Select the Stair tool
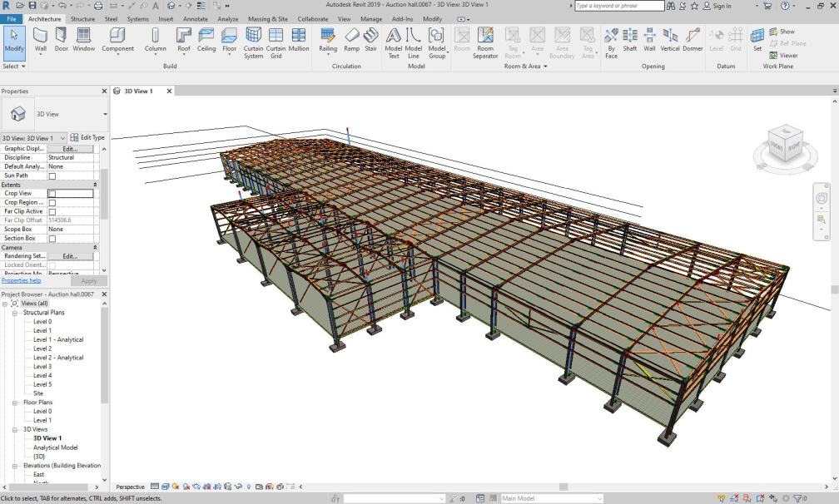This screenshot has height=504, width=839. [371, 40]
